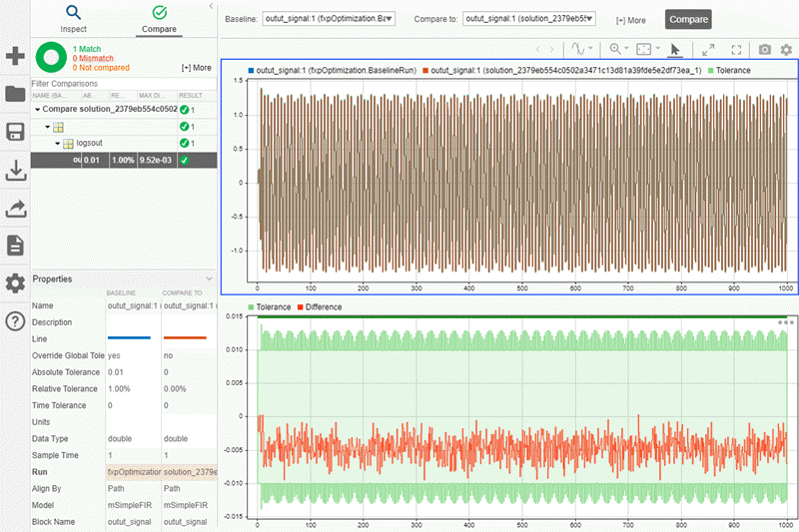This screenshot has width=799, height=532.
Task: Switch to the Inspect tab
Action: (74, 18)
